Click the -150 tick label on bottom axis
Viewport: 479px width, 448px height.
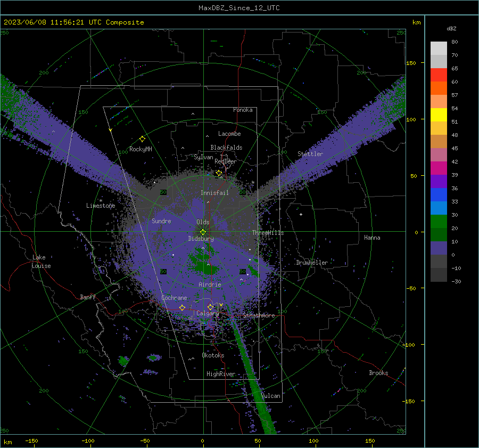31,441
